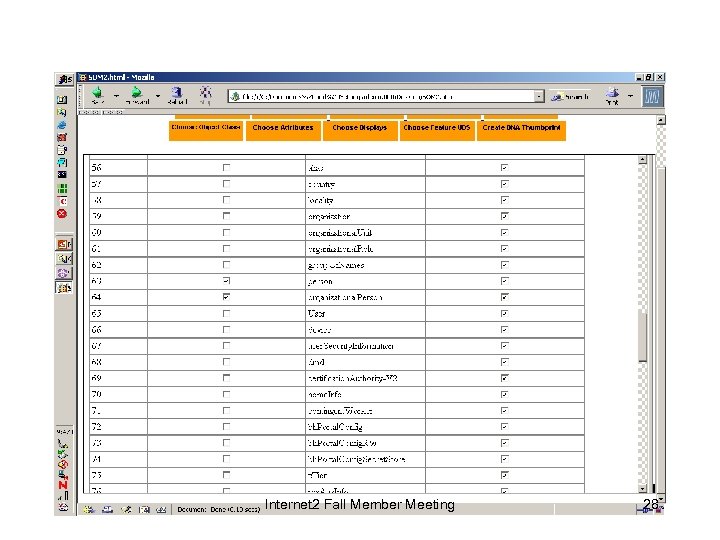Click the 'locality' class name

pyautogui.click(x=321, y=200)
